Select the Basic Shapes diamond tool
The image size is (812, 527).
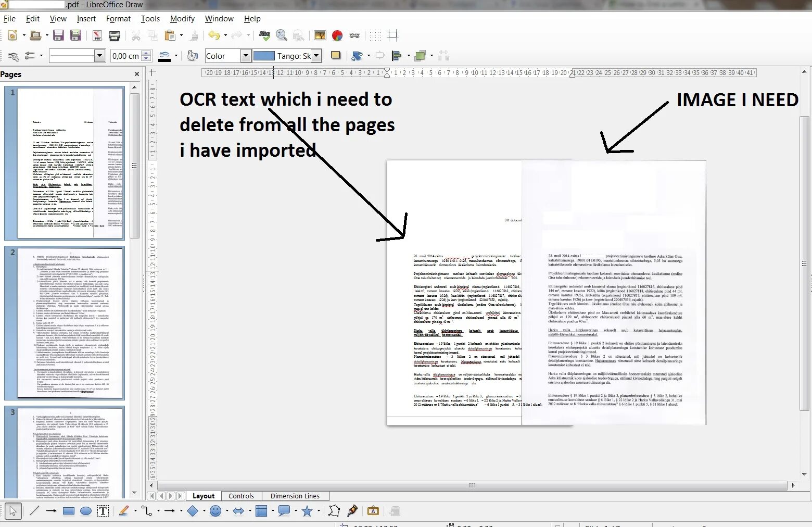click(193, 511)
